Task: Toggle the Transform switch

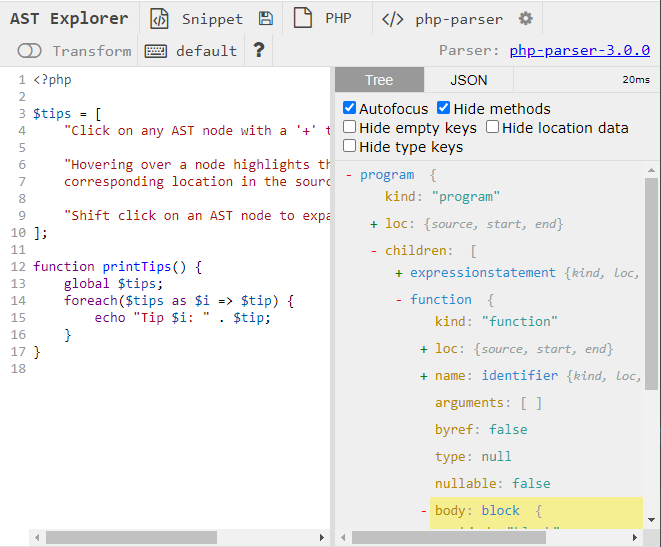Action: pyautogui.click(x=30, y=51)
